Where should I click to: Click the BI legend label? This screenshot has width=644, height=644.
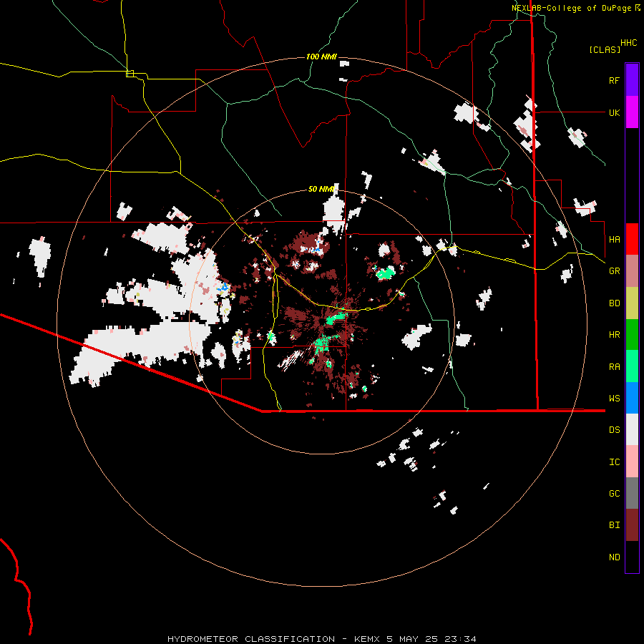(x=614, y=525)
